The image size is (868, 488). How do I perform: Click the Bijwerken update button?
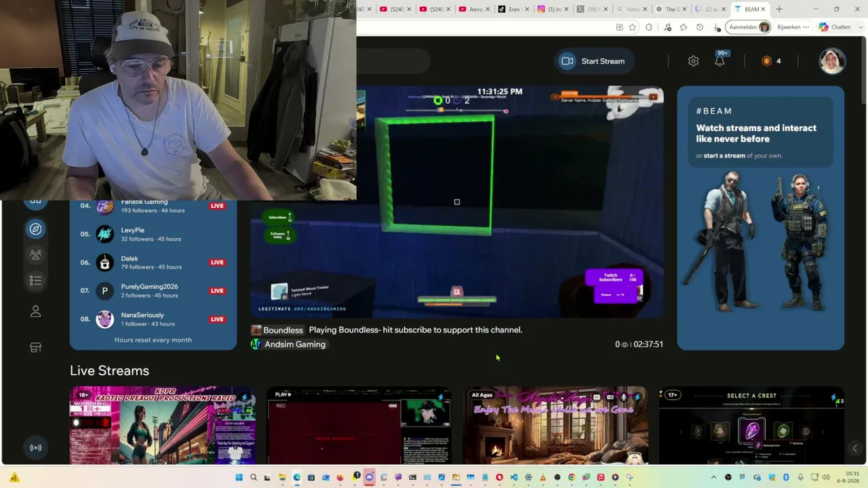[x=793, y=27]
